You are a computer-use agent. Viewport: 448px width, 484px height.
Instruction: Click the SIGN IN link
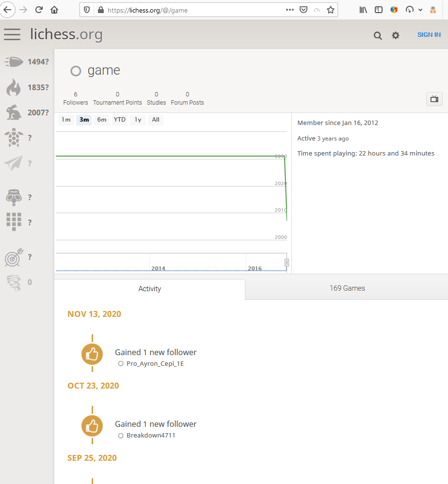[x=429, y=34]
